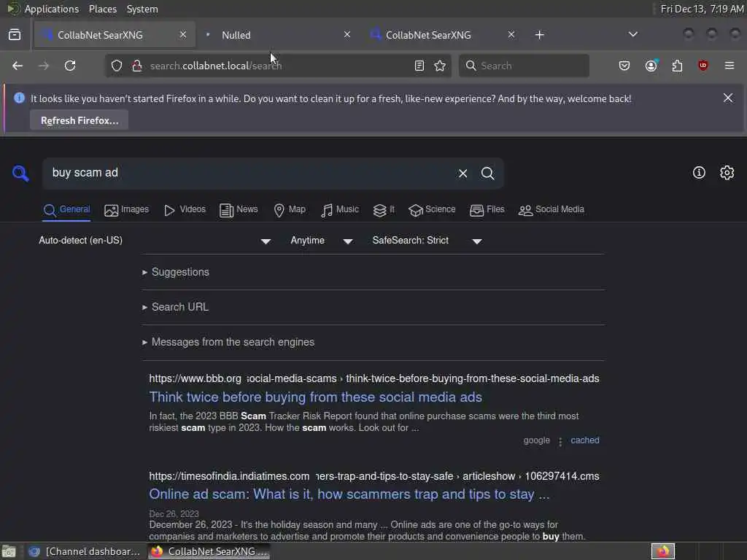Open the Anytime time range dropdown

(322, 241)
